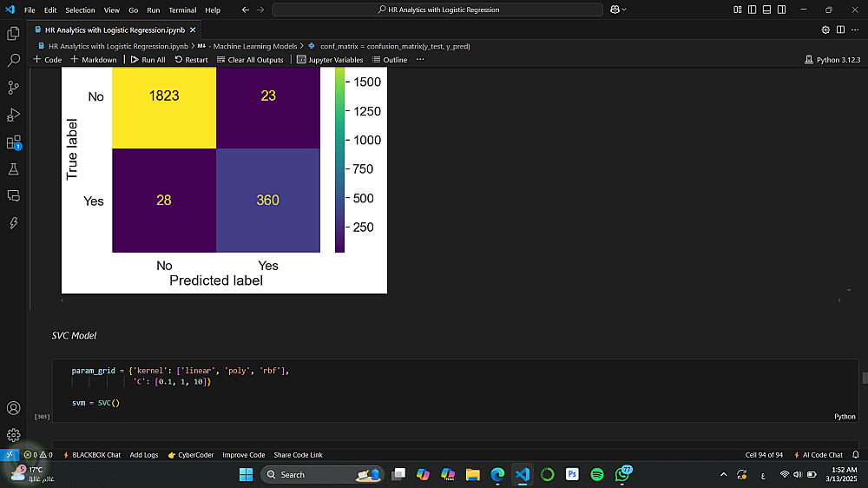Open the notebook Outline

point(390,59)
